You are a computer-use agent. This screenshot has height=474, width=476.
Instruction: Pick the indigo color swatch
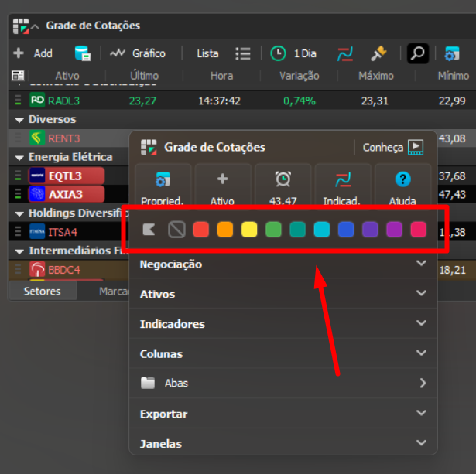click(x=370, y=229)
